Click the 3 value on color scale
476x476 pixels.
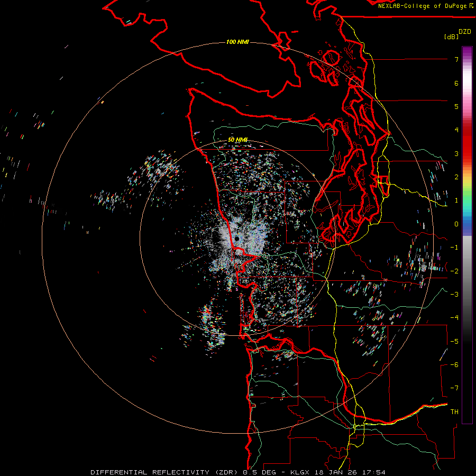456,153
